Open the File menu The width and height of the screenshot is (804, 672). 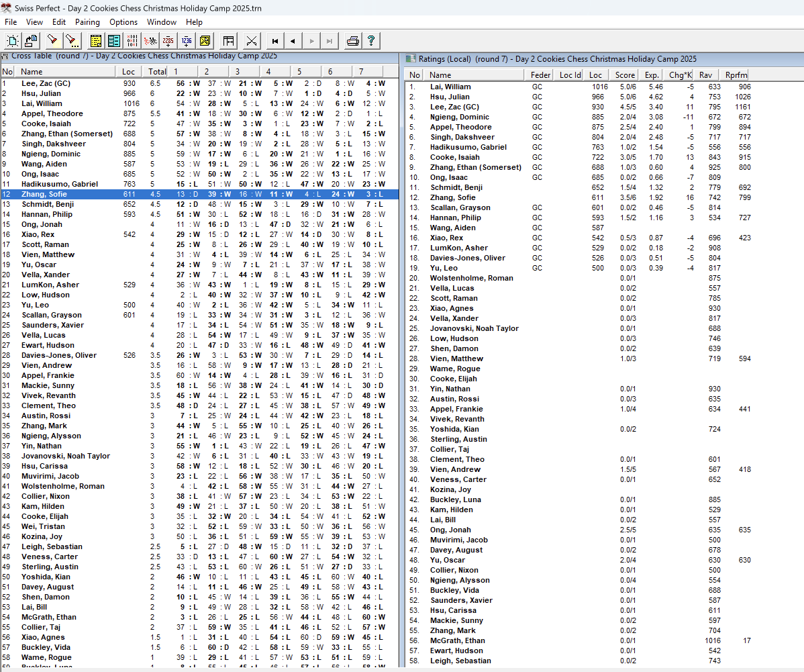click(11, 22)
